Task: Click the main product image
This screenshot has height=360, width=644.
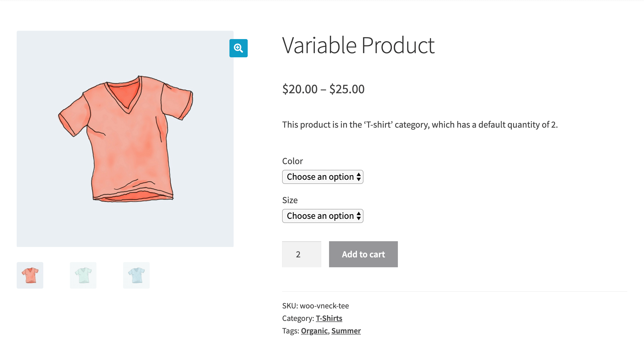Action: pos(125,138)
